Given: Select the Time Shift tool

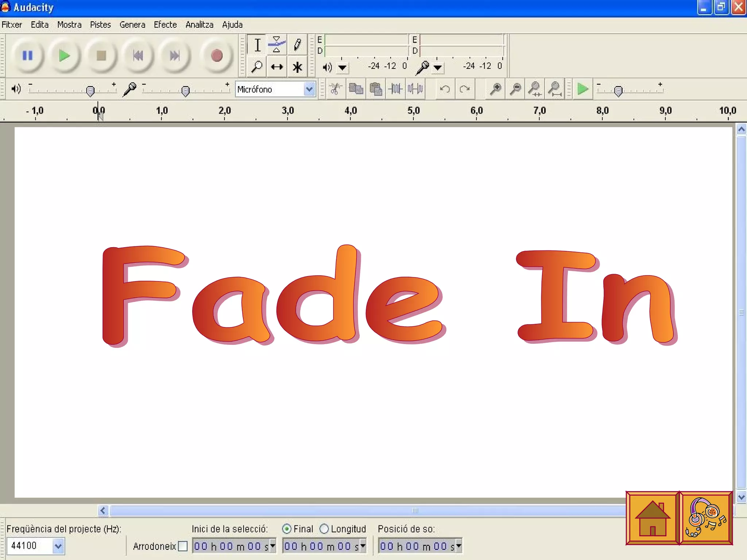Looking at the screenshot, I should coord(277,67).
